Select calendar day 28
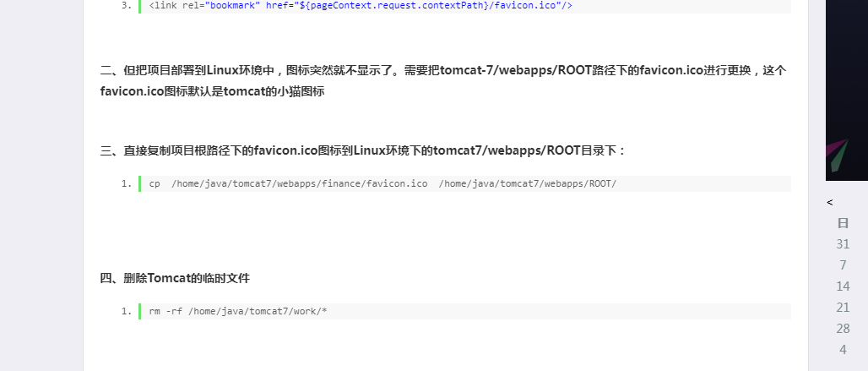This screenshot has height=371, width=868. (x=843, y=329)
